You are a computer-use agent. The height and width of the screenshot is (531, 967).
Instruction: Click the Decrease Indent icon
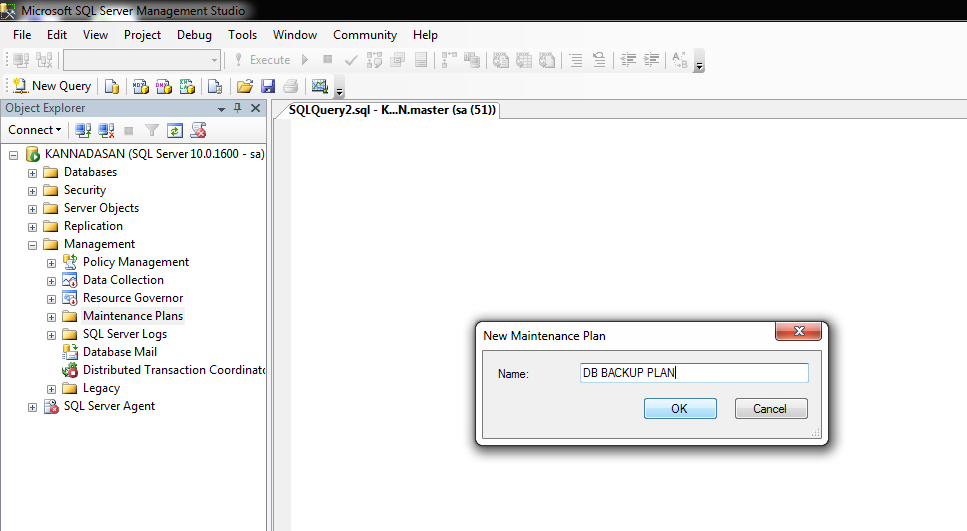[628, 60]
